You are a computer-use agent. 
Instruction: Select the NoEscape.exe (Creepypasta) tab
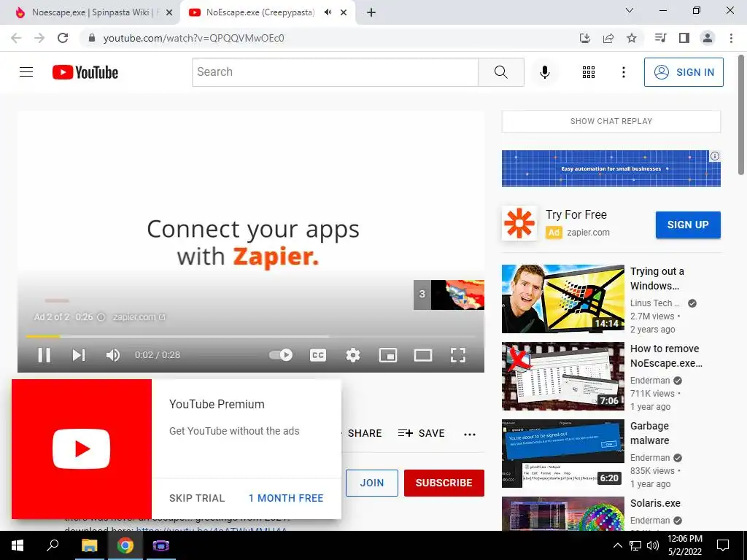click(260, 12)
